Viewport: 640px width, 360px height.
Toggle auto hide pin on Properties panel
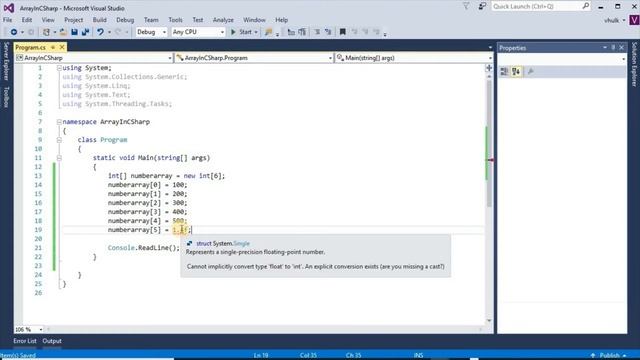pos(613,48)
